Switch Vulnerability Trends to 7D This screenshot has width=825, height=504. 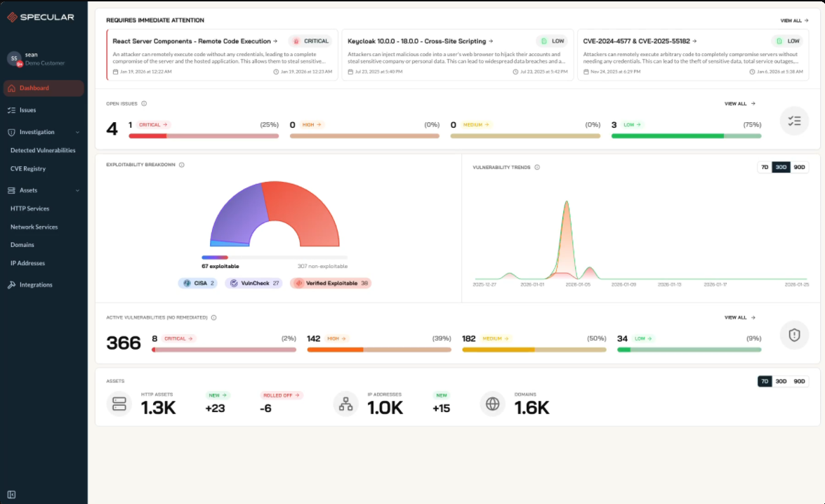tap(765, 167)
